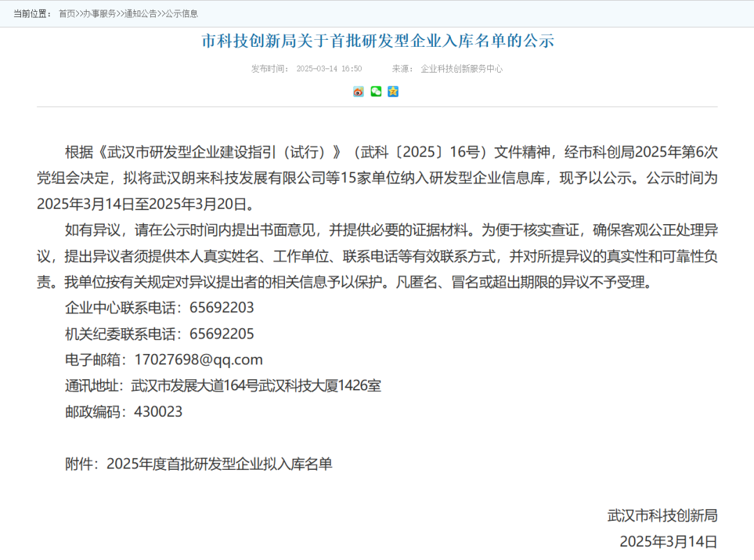Screen dimensions: 754x560
Task: Select text 2025年3月14日至2025年3月20日
Action: point(141,204)
